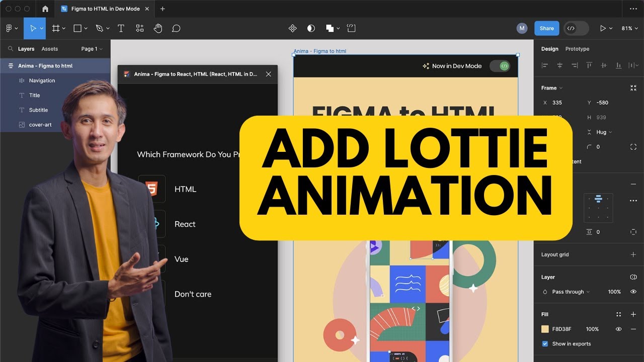This screenshot has width=644, height=362.
Task: Select the Design tab
Action: click(x=549, y=49)
